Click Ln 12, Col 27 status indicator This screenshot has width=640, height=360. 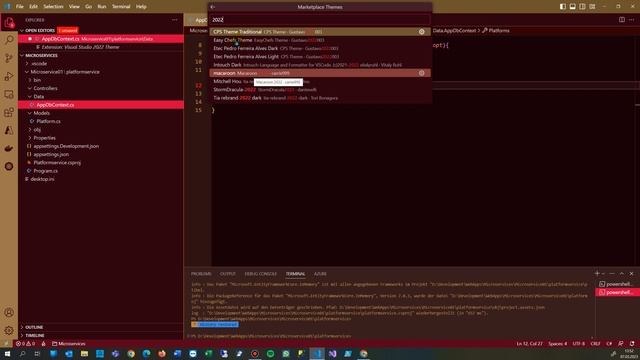529,344
